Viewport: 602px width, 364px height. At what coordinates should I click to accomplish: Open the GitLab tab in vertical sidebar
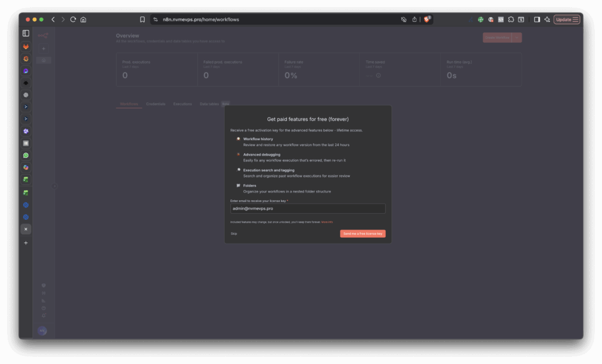click(x=26, y=46)
